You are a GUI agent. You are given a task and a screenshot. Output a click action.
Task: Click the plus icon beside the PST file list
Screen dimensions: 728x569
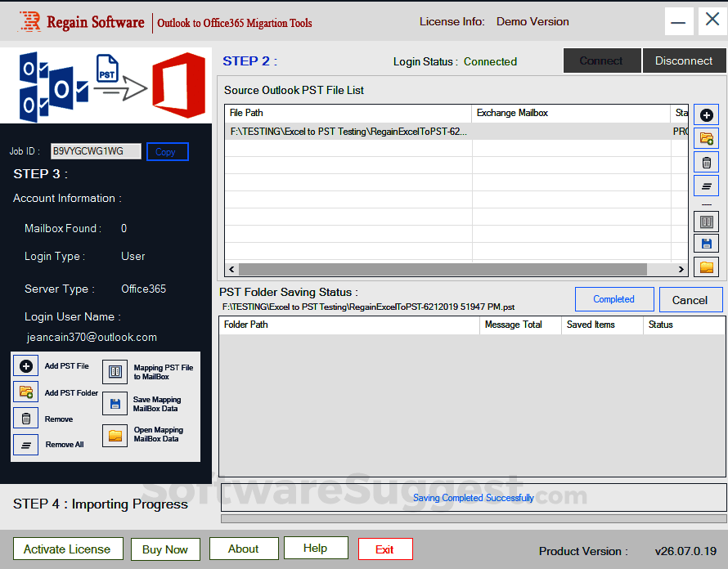click(706, 116)
